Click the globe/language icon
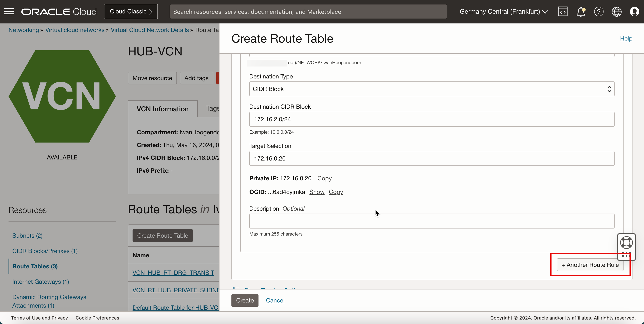Screen dimensions: 644x324 click(x=617, y=12)
